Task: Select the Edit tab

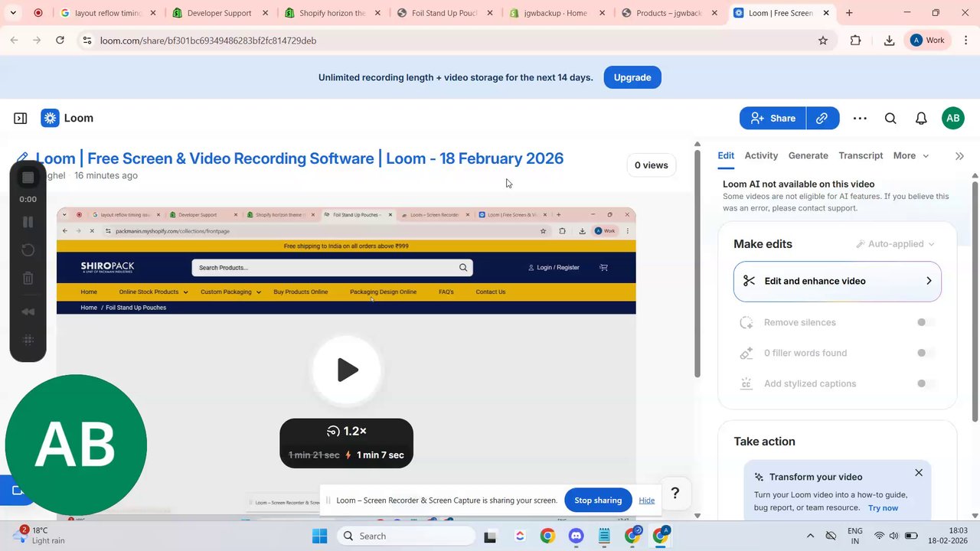Action: pos(726,155)
